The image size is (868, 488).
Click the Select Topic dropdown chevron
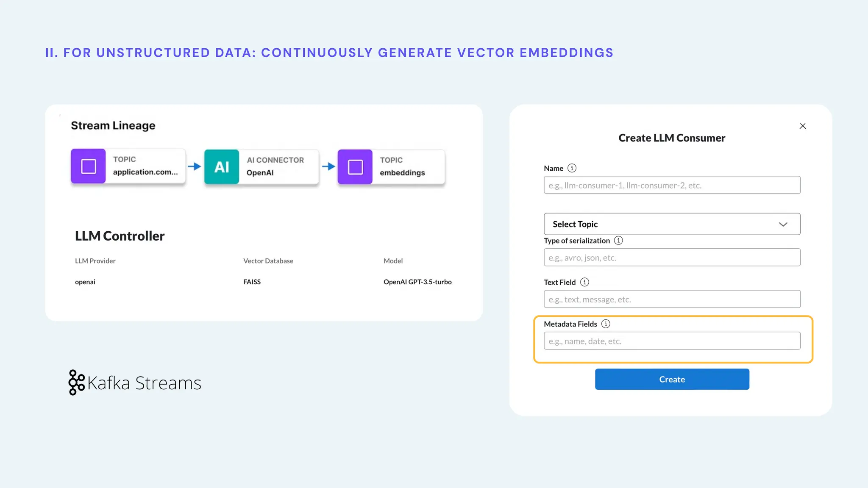click(x=783, y=225)
